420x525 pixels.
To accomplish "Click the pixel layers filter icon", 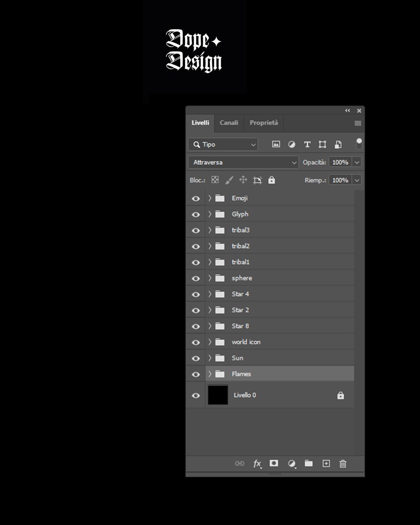I will pos(276,144).
